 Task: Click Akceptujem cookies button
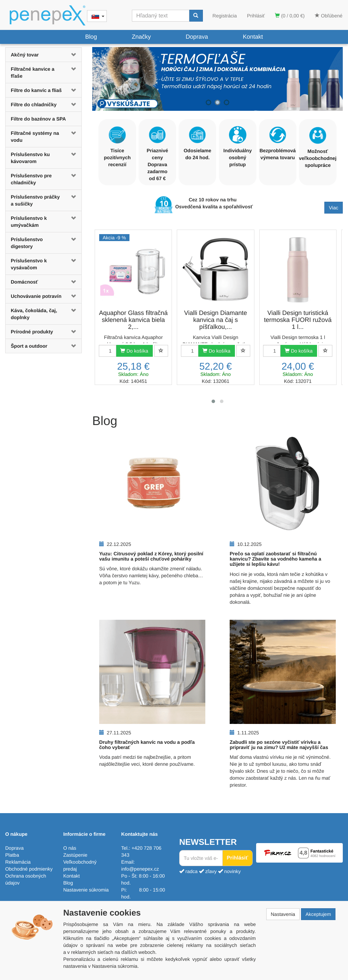pyautogui.click(x=318, y=914)
